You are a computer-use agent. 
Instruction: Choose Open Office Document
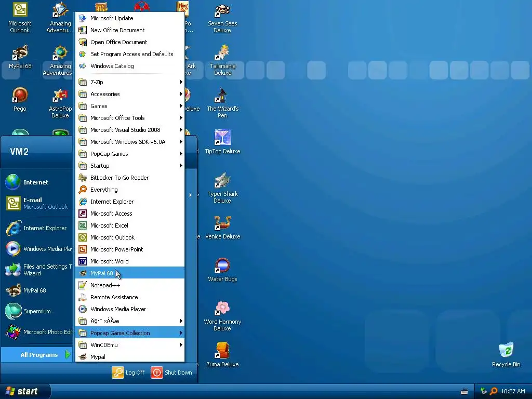pos(130,42)
